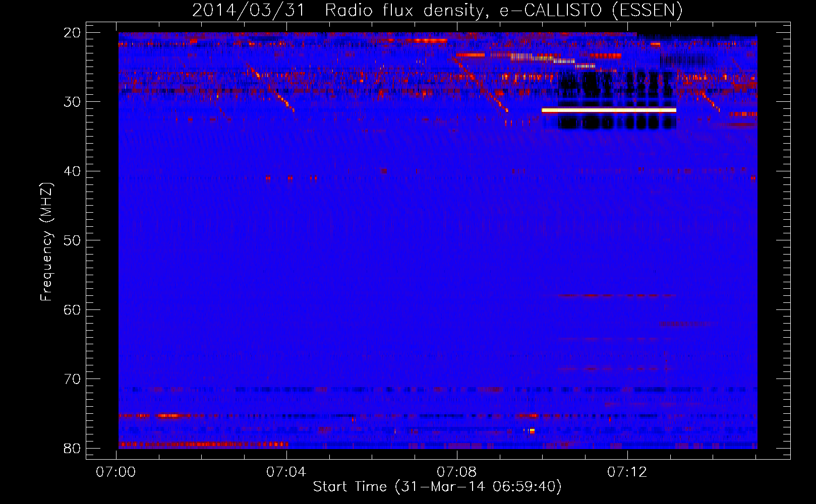Click the red emission band near 58 MHz
Image resolution: width=816 pixels, height=504 pixels.
click(616, 295)
